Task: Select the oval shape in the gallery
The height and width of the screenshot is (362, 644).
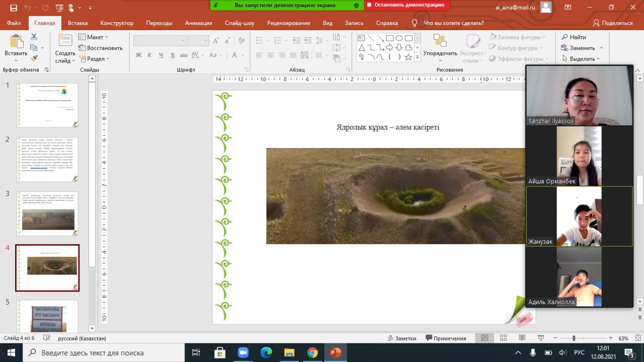Action: (x=399, y=38)
